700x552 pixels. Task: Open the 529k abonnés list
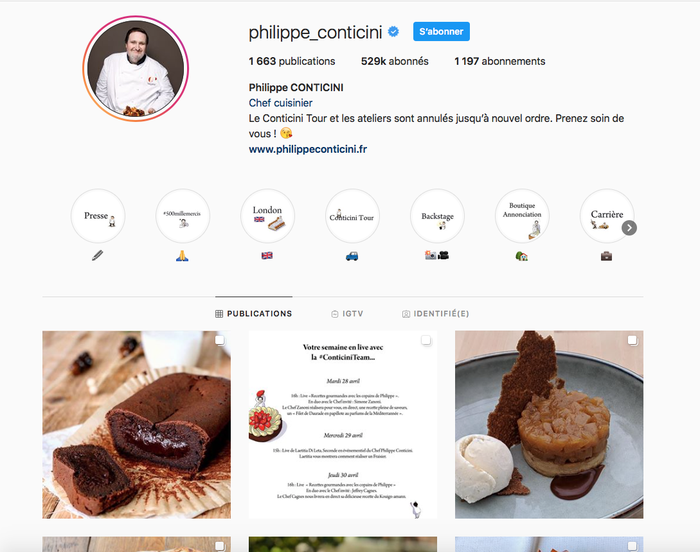click(395, 61)
